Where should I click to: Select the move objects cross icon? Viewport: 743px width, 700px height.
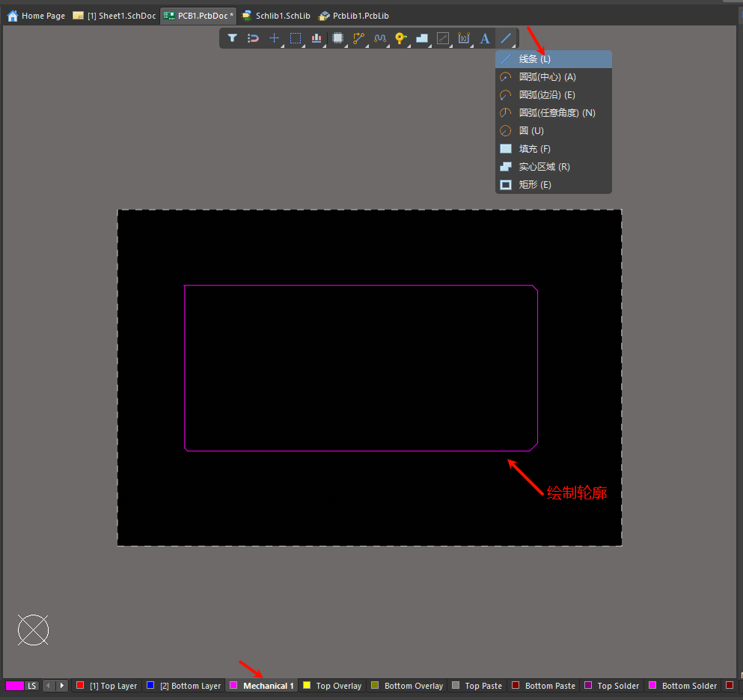(275, 38)
